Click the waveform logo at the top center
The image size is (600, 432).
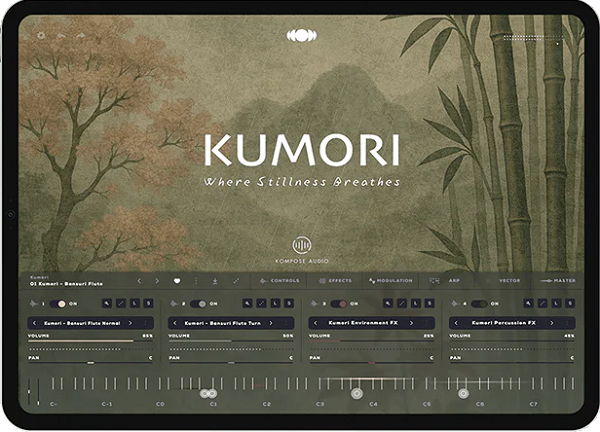coord(302,36)
